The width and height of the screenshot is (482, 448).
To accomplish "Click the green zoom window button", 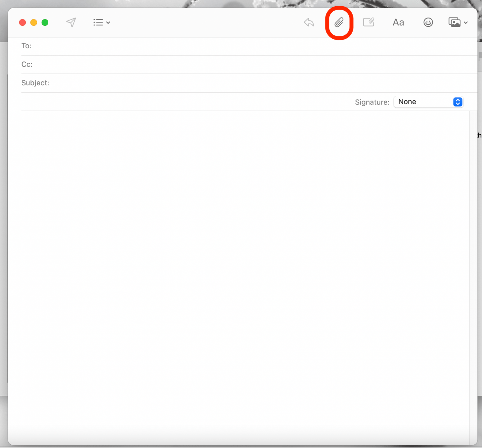I will coord(45,22).
